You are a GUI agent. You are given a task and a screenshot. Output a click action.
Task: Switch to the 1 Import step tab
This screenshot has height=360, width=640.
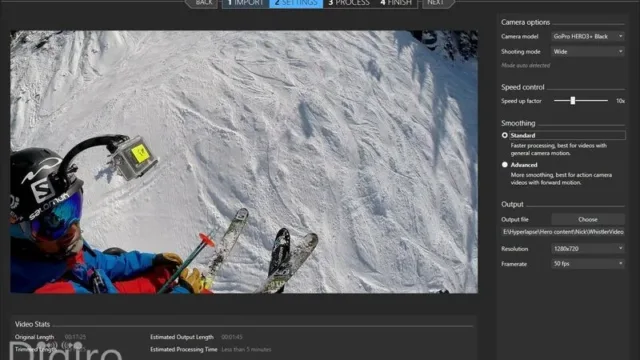coord(246,3)
